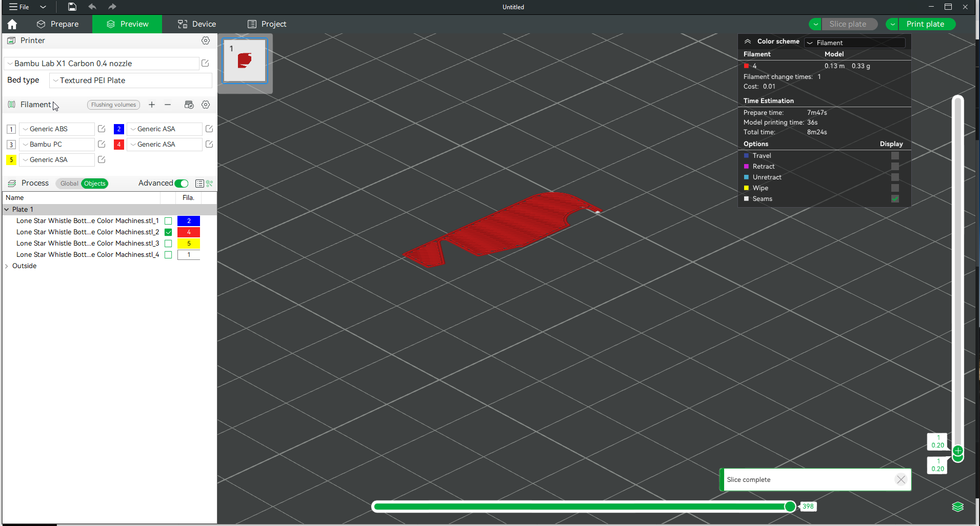Select the plate 1 thumbnail

(245, 60)
